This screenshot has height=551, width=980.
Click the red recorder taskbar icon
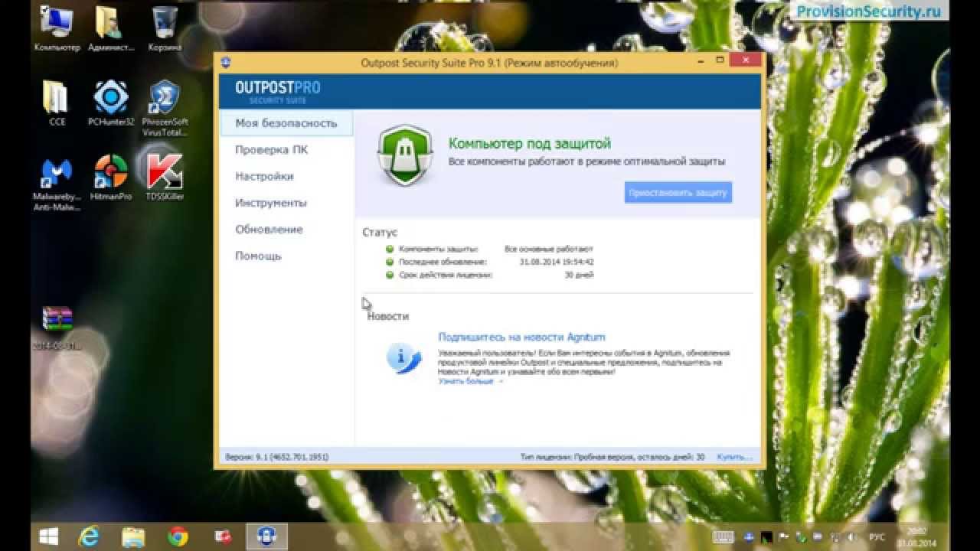pos(224,536)
